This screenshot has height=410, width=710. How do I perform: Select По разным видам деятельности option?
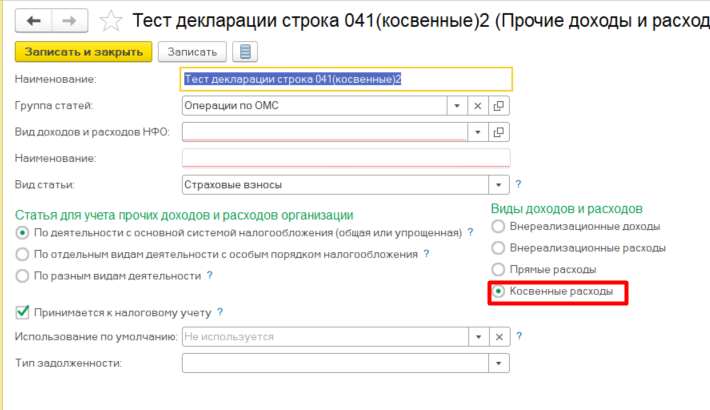coord(23,275)
